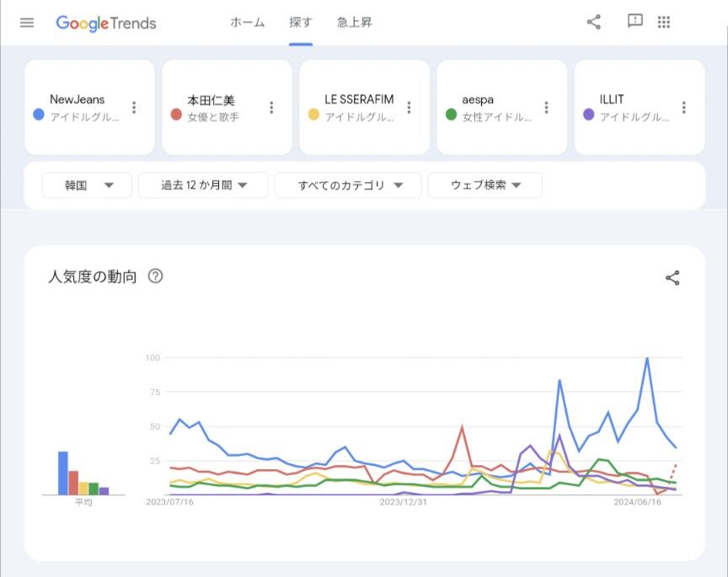Image resolution: width=728 pixels, height=577 pixels.
Task: Open the ウェブ検索 search type dropdown
Action: [484, 185]
